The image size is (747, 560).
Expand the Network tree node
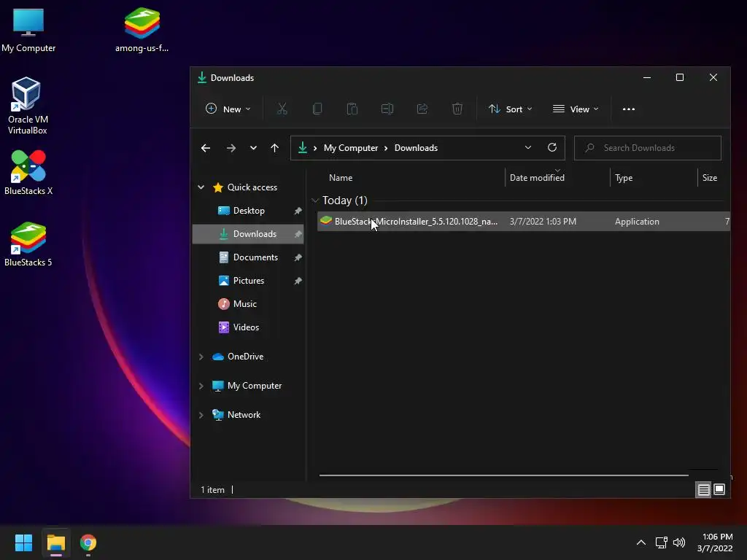click(x=201, y=415)
